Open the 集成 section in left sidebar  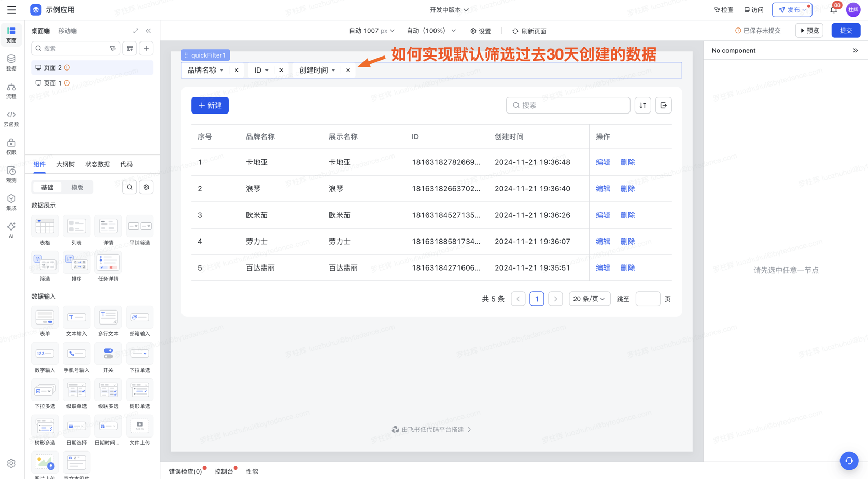tap(11, 203)
